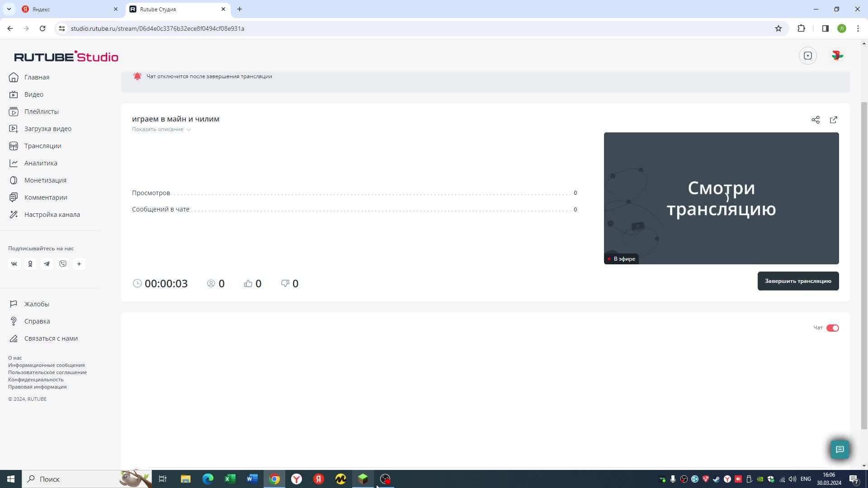This screenshot has height=488, width=868.
Task: Open a new browser tab
Action: pyautogui.click(x=240, y=9)
